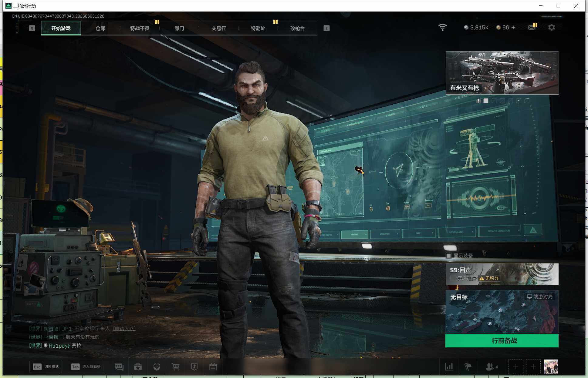
Task: Invite teammate using second empty plus slot
Action: coord(533,367)
